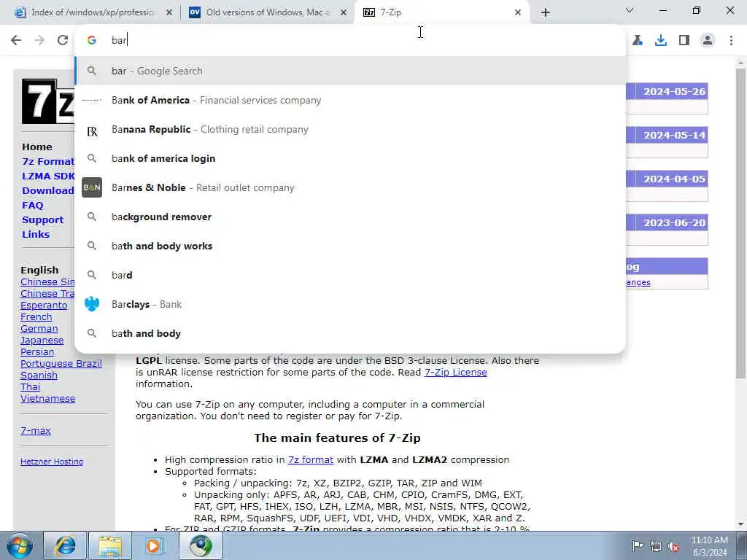Switch language to French
This screenshot has width=747, height=560.
(36, 317)
